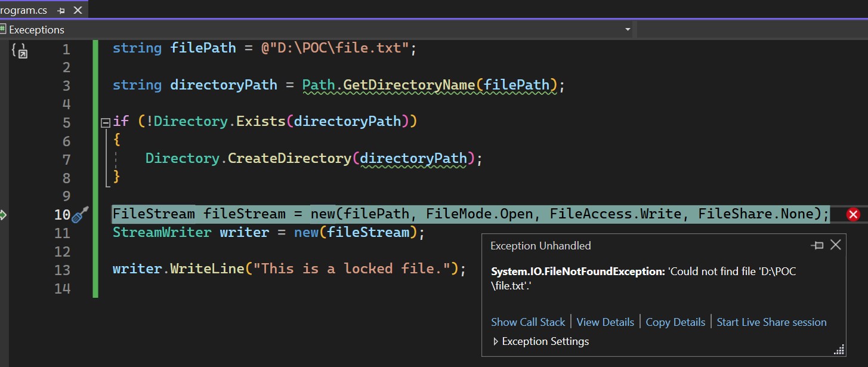The width and height of the screenshot is (868, 367).
Task: Click the exception popup resize grip
Action: (839, 350)
